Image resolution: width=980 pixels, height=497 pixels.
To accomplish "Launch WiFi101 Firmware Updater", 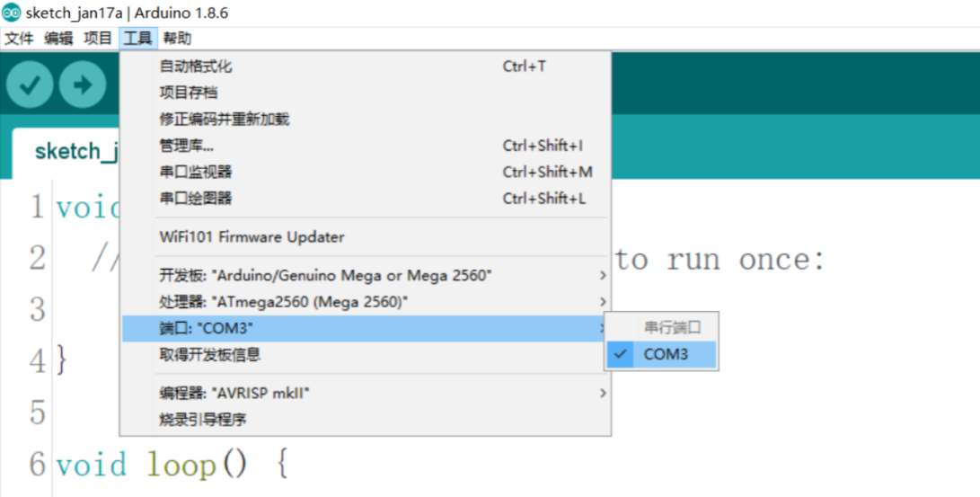I will tap(365, 237).
